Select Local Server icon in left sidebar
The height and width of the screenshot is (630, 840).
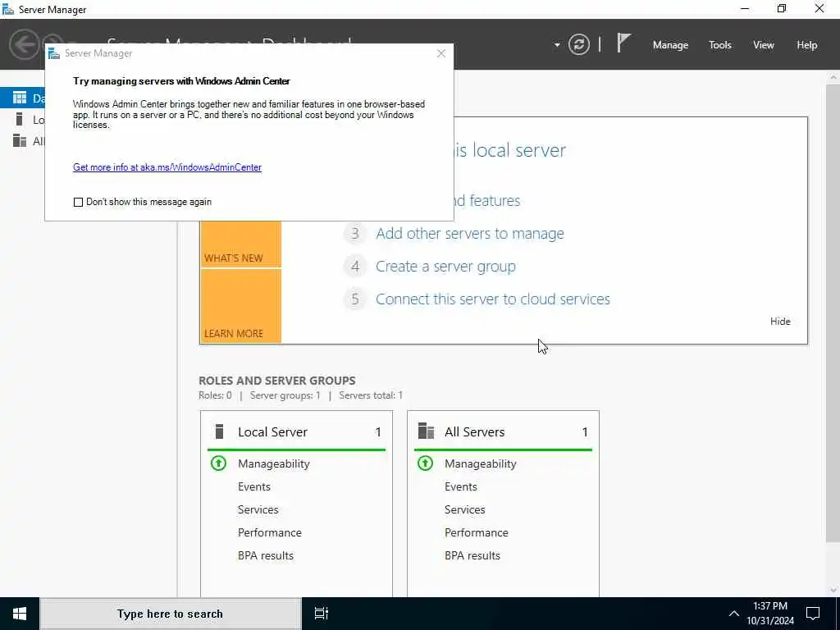point(20,119)
